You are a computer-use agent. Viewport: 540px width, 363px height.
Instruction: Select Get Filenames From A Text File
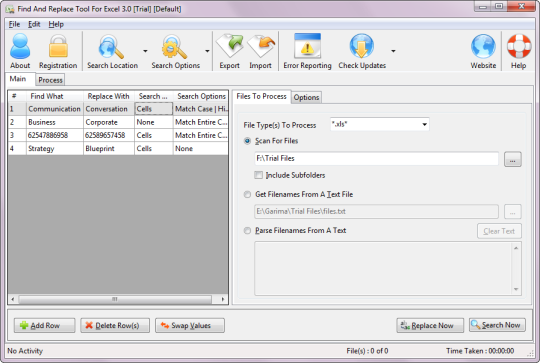(x=247, y=195)
